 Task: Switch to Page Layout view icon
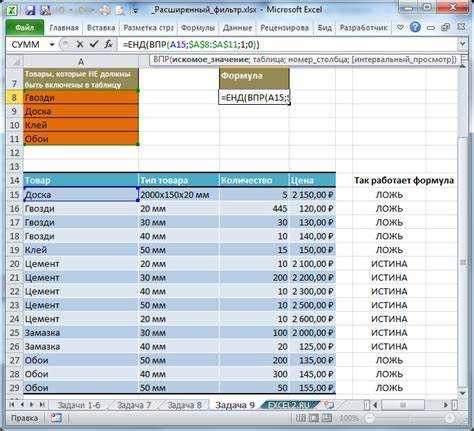[314, 418]
